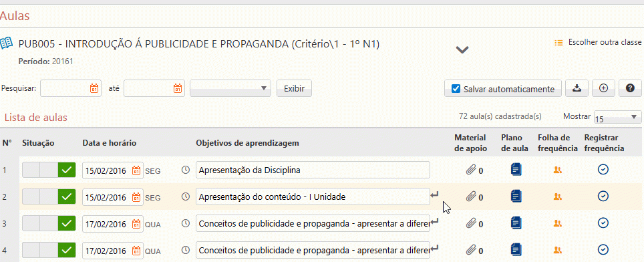Open row 1 paperclip support material

click(x=471, y=170)
